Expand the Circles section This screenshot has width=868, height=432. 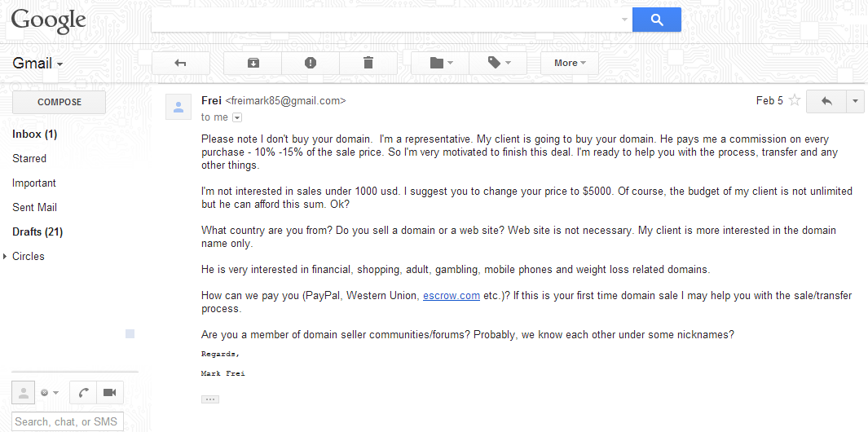tap(5, 256)
